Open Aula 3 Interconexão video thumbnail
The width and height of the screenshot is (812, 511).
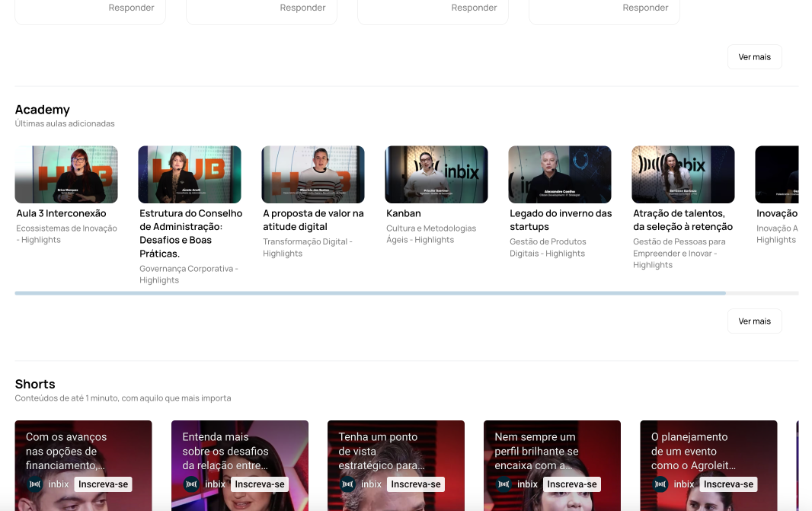[x=66, y=174]
